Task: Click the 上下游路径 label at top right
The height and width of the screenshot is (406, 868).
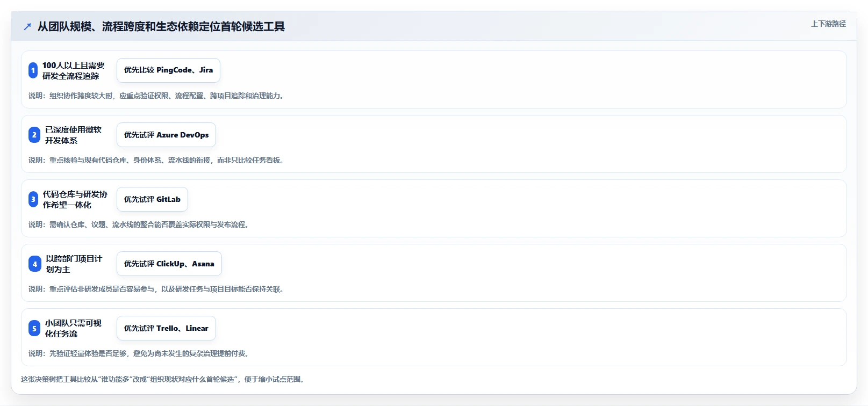Action: pos(828,24)
